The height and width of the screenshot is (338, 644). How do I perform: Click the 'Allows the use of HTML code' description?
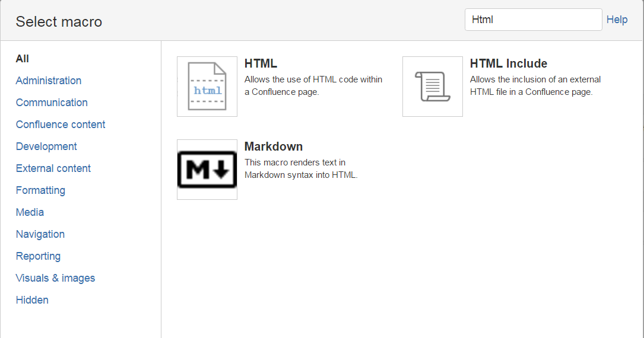coord(313,85)
